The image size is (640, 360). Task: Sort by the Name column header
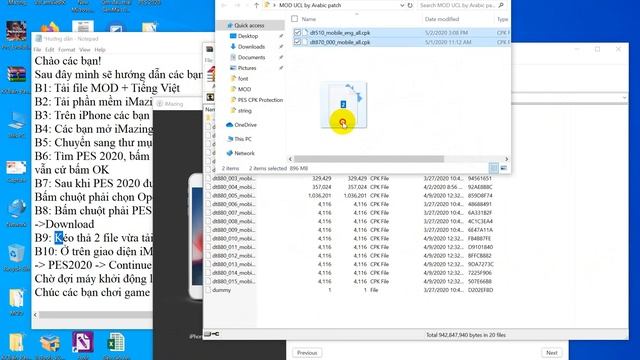coord(309,19)
